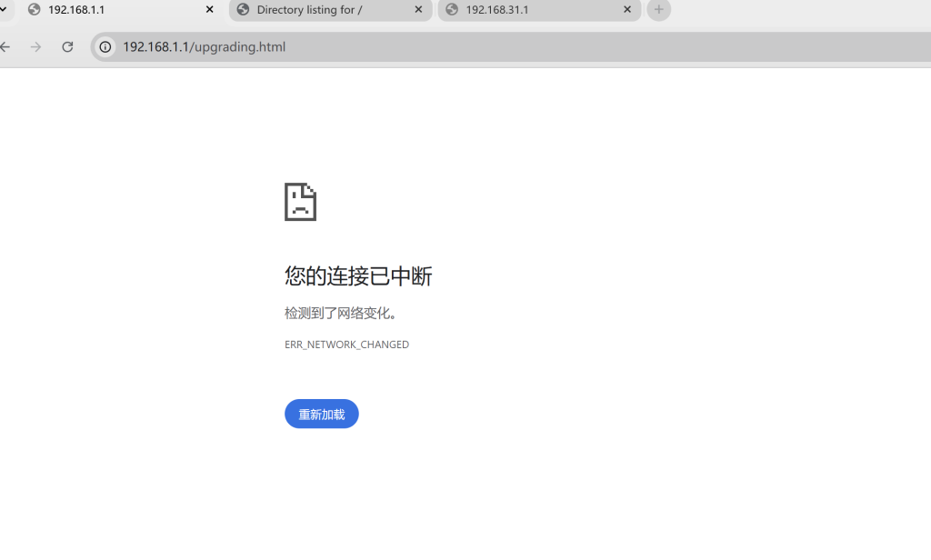
Task: Click the sad page error icon
Action: [x=300, y=202]
